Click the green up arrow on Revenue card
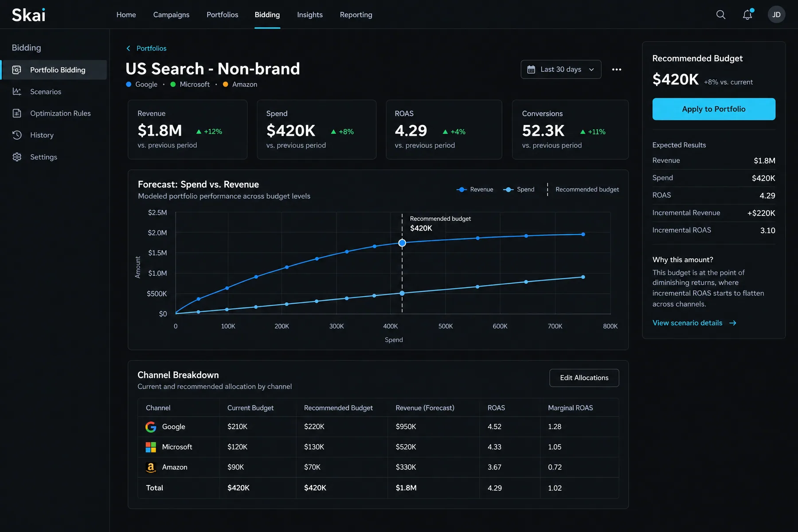 [199, 132]
